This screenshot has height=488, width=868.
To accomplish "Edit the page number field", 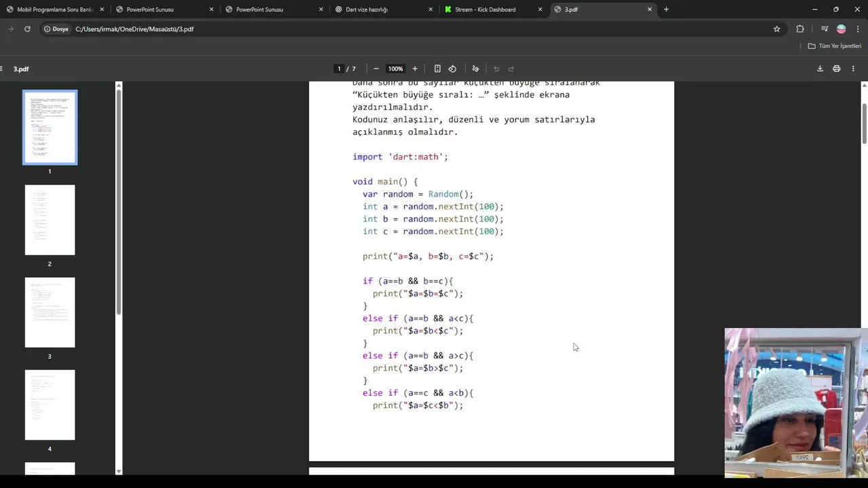I will click(x=339, y=68).
